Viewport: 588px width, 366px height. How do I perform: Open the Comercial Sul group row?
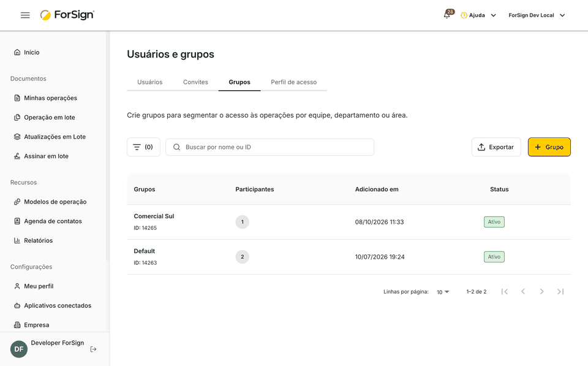(349, 222)
